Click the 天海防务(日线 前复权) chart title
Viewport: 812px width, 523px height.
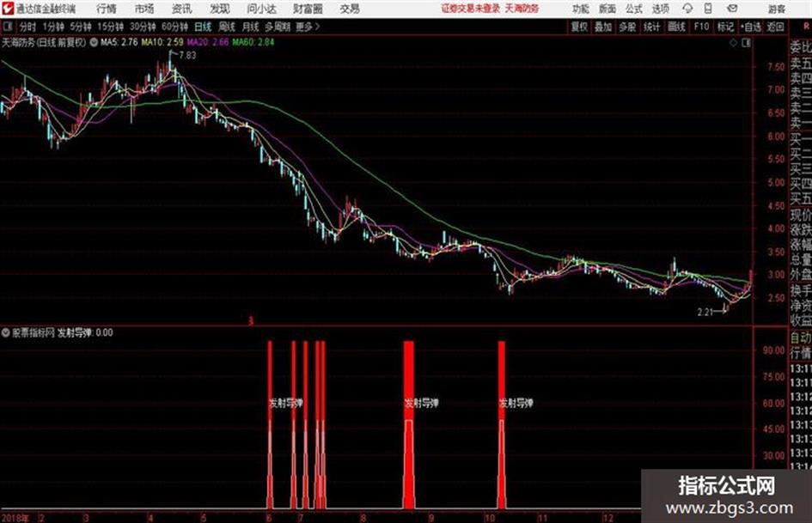pos(44,43)
